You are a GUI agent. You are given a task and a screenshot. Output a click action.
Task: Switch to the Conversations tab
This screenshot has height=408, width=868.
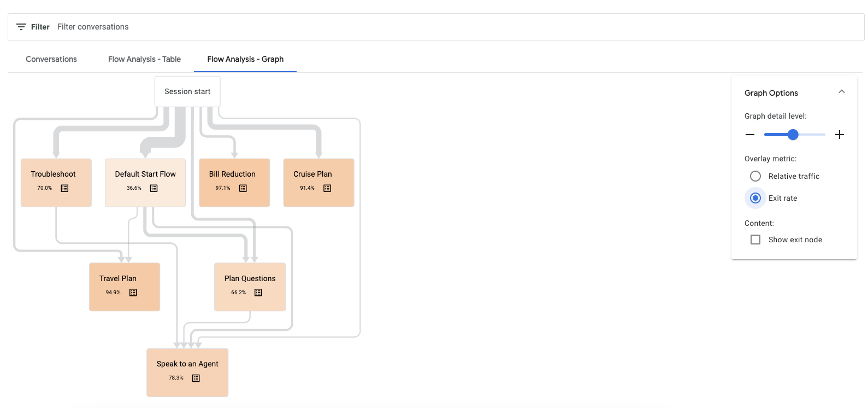pos(51,59)
